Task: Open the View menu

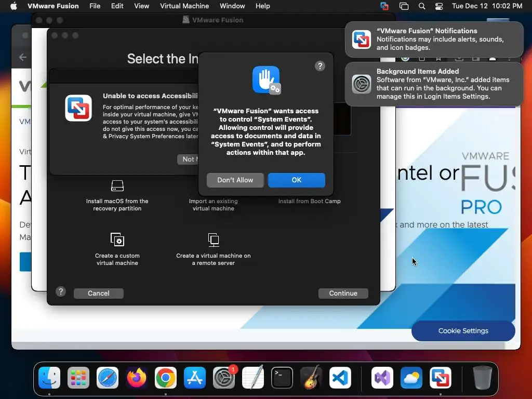Action: click(x=141, y=6)
